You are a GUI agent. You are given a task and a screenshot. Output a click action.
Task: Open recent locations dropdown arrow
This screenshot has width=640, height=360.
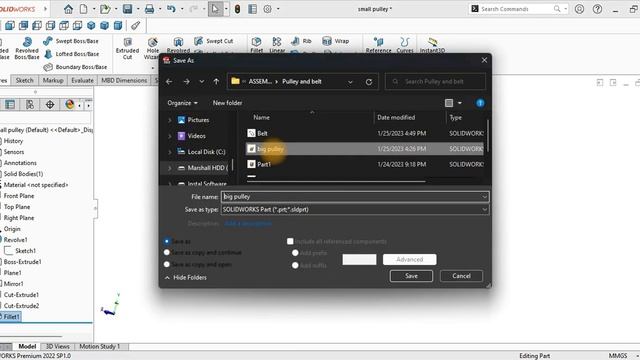(202, 82)
